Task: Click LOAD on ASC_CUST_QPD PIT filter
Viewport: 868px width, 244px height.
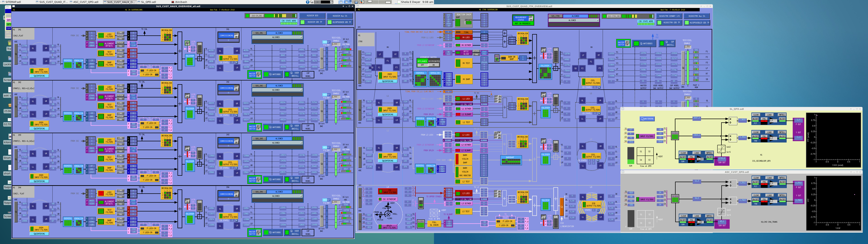Action: coord(770,178)
